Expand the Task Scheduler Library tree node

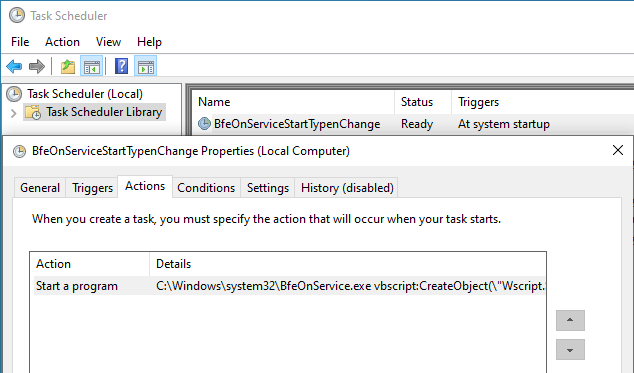[13, 113]
